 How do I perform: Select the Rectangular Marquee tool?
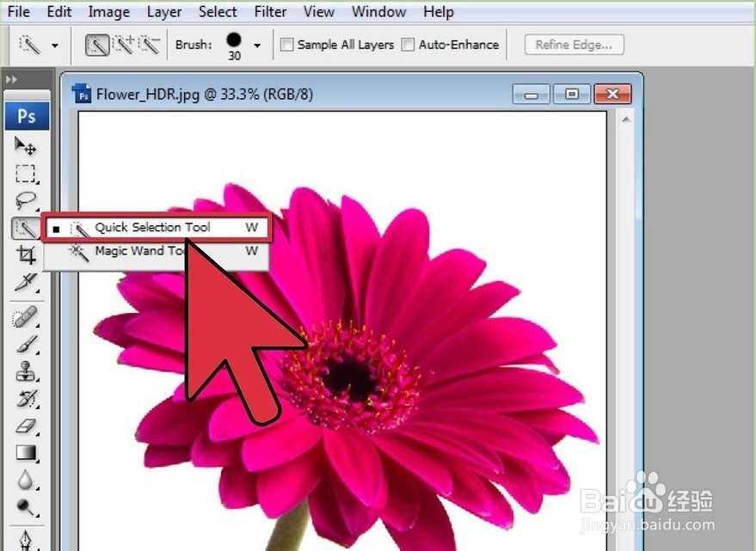(x=25, y=174)
